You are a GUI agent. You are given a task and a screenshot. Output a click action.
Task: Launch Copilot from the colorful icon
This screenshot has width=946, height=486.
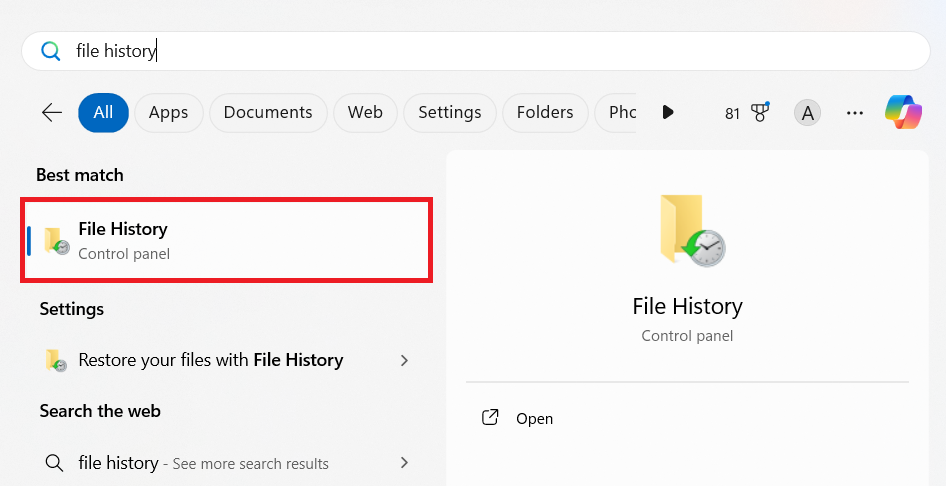click(903, 112)
